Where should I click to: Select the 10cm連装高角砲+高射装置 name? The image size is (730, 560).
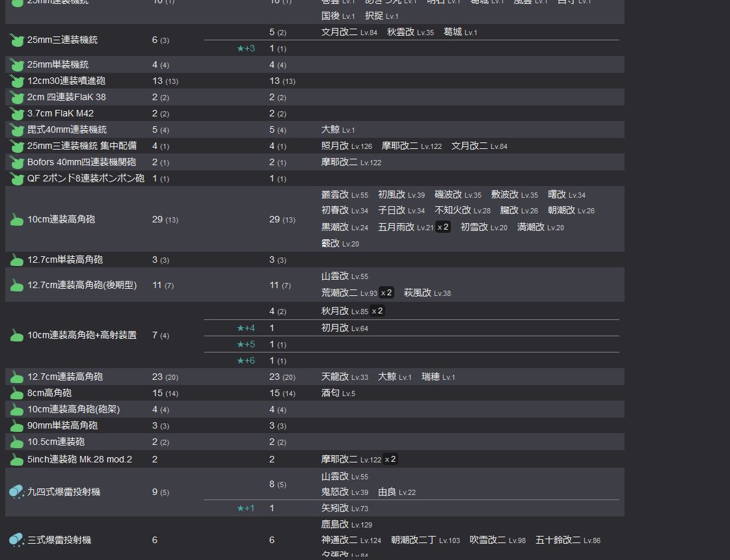82,335
